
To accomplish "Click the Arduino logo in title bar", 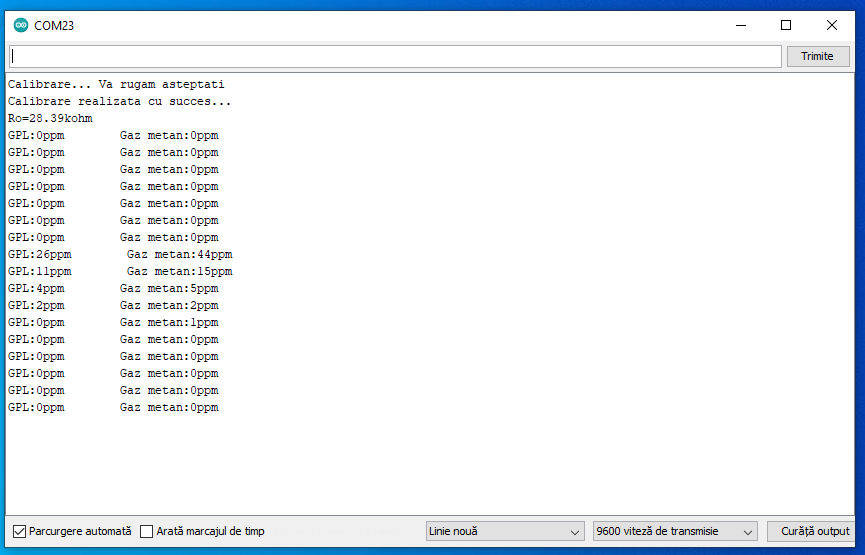I will (x=21, y=25).
